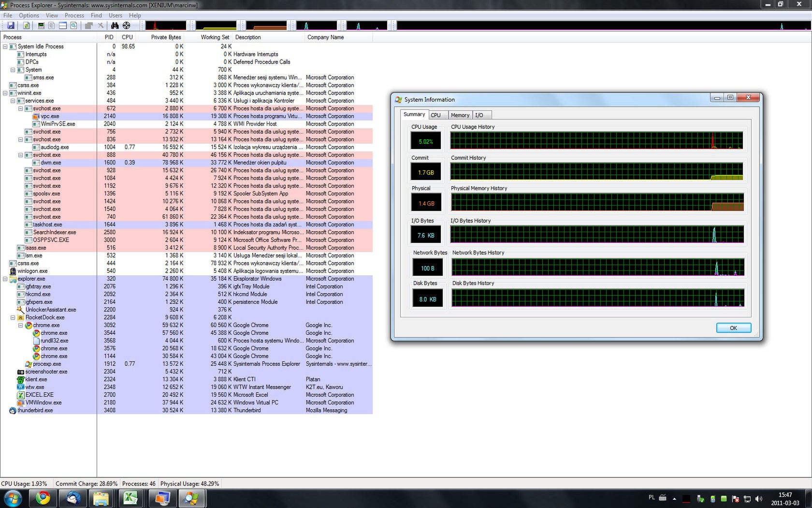Open Chrome from the Windows taskbar
Viewport: 812px width, 508px height.
pyautogui.click(x=43, y=498)
